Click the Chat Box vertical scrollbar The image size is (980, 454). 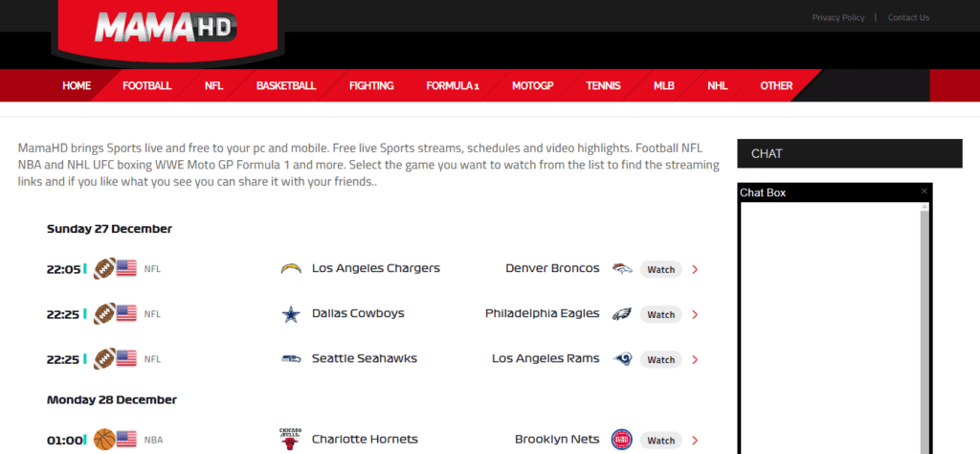(925, 329)
